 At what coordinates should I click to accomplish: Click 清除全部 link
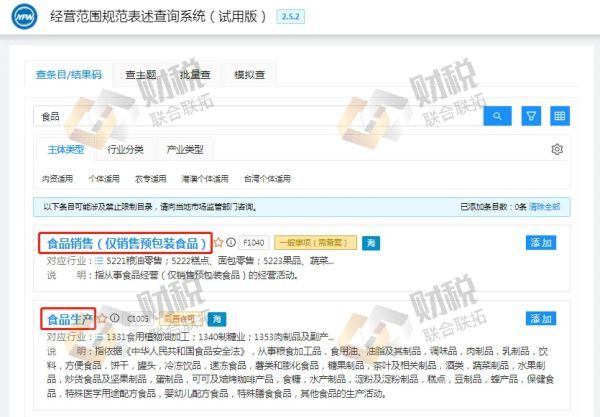544,207
